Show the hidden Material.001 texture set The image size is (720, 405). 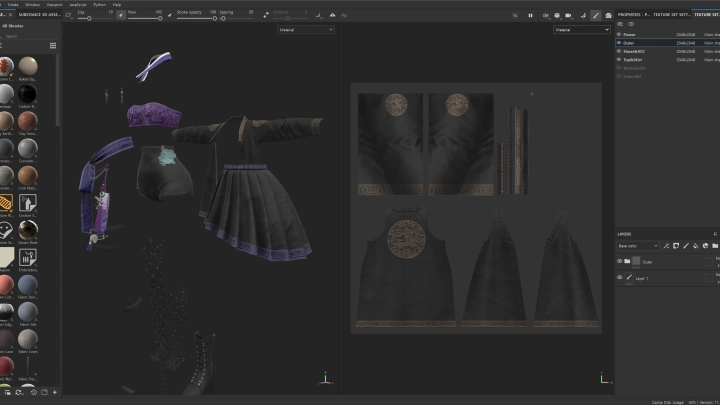pos(619,68)
